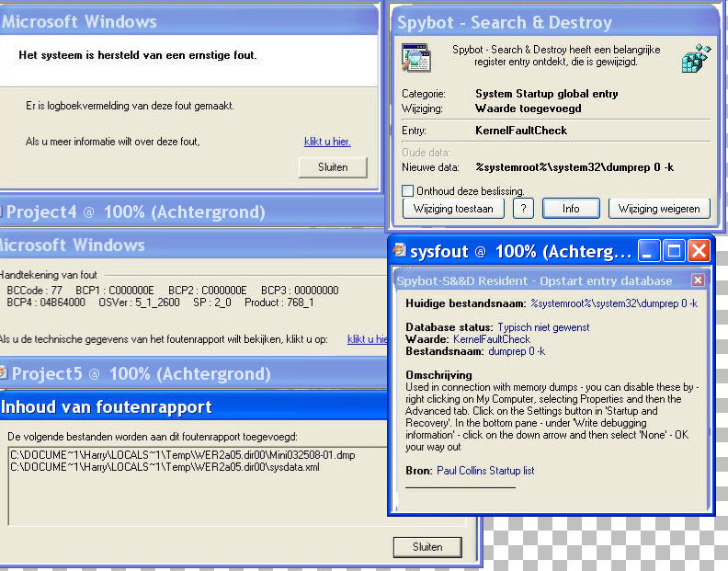Click the sysfout window title icon
This screenshot has height=571, width=728.
(x=399, y=250)
